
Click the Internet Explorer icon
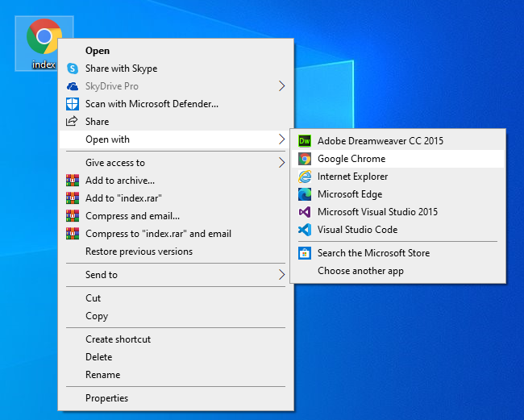pos(305,177)
